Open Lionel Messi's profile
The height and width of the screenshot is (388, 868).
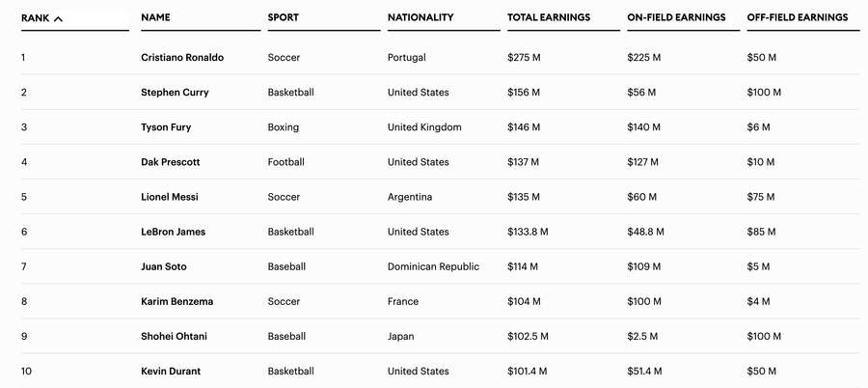tap(169, 197)
